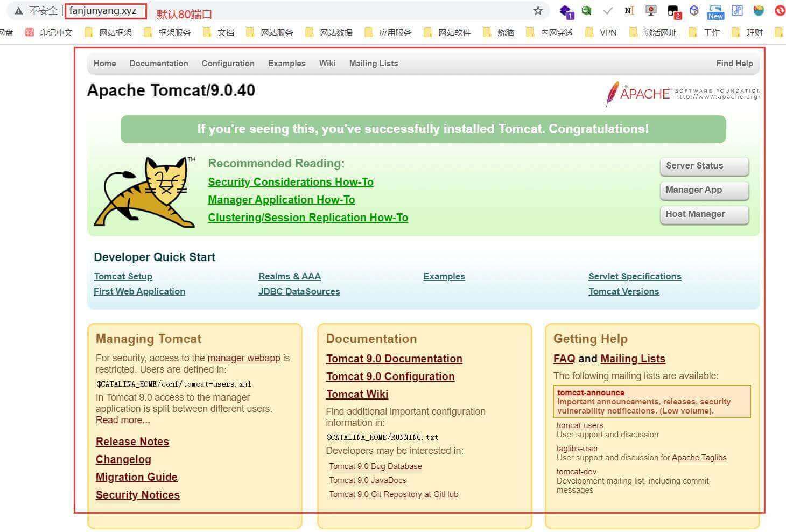This screenshot has width=786, height=532.
Task: Click the bookmark star icon in address bar
Action: tap(538, 11)
